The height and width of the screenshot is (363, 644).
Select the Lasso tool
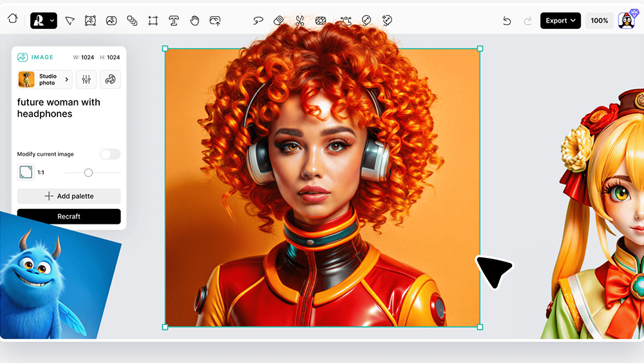[258, 21]
